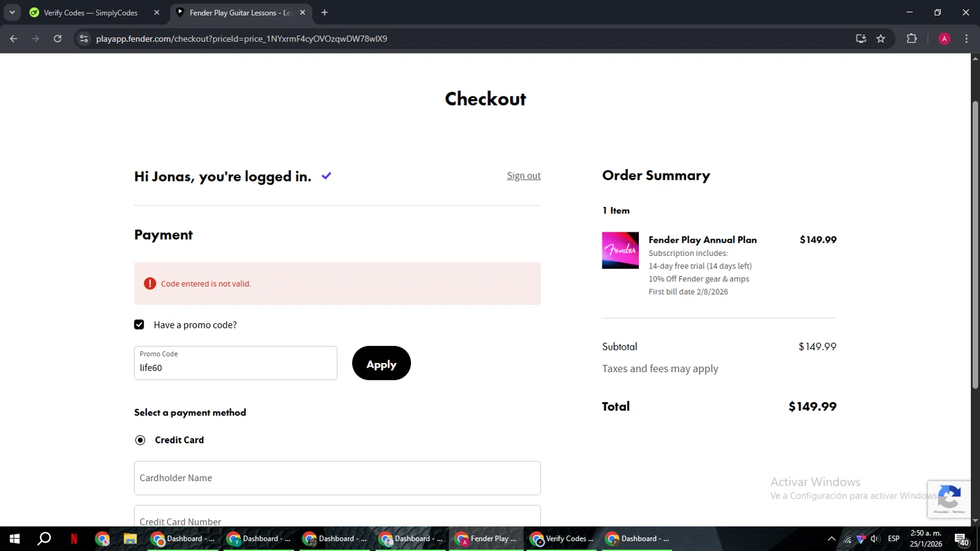
Task: Open File Explorer from the taskbar
Action: pyautogui.click(x=130, y=539)
